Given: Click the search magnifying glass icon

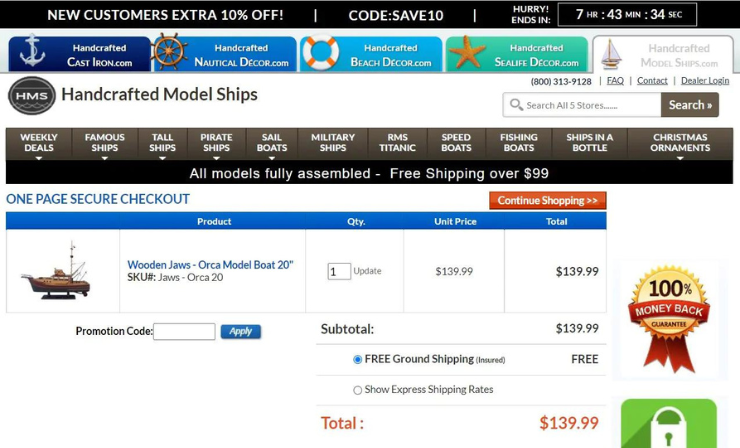Looking at the screenshot, I should click(x=516, y=105).
